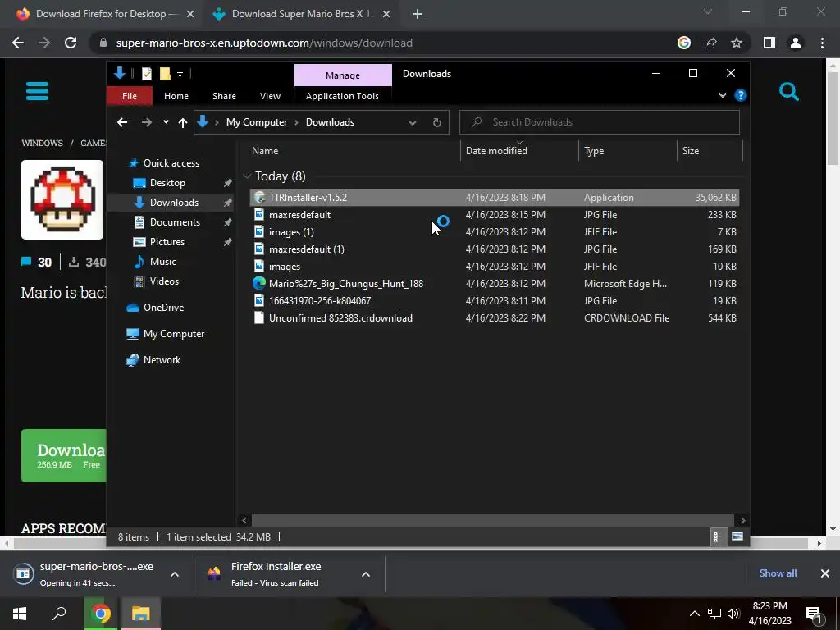Select Network in navigation pane

162,360
